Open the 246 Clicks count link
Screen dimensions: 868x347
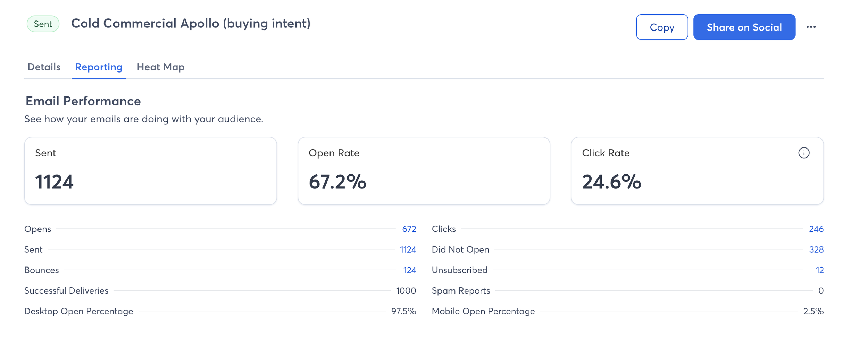click(x=816, y=229)
